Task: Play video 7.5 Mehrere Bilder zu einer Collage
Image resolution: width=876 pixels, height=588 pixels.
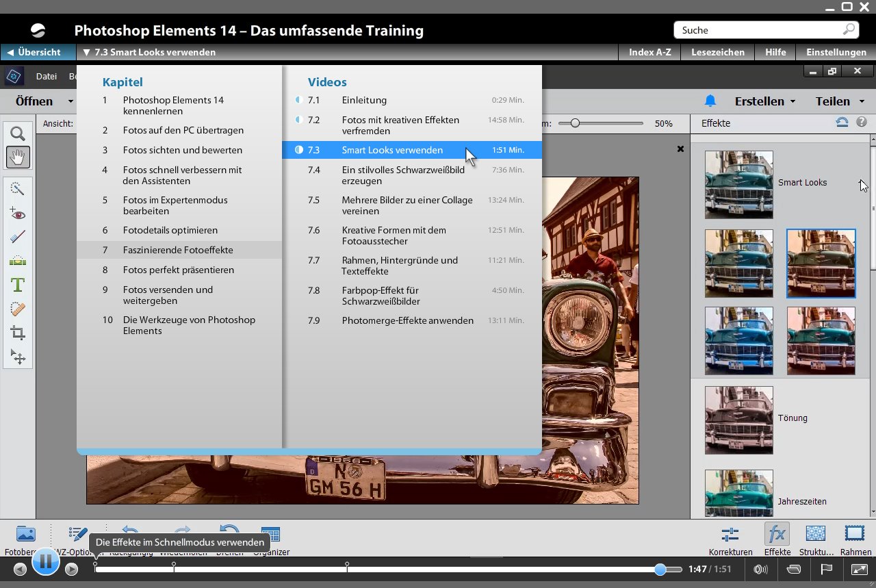Action: coord(412,205)
